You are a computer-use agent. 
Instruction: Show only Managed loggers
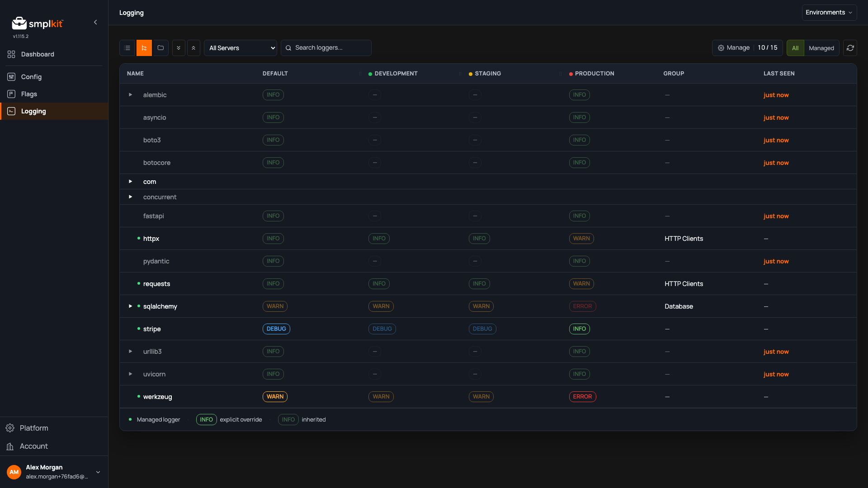pyautogui.click(x=821, y=48)
